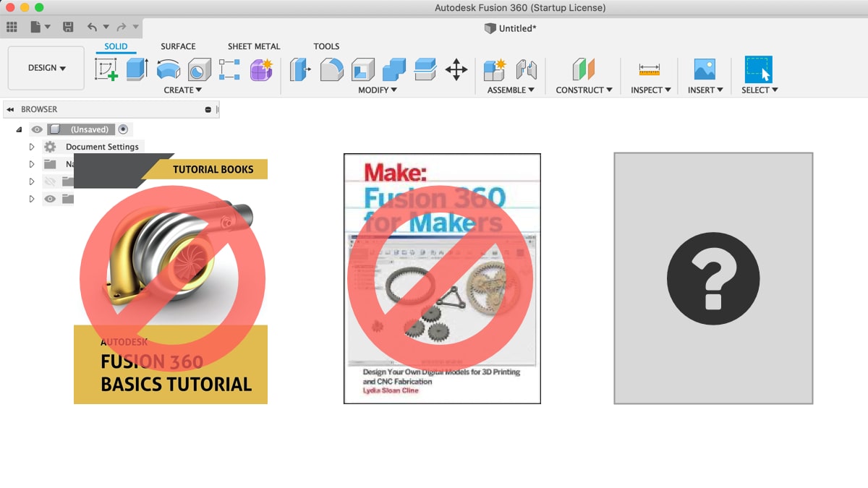Undo the last action
This screenshot has height=488, width=868.
coord(92,27)
